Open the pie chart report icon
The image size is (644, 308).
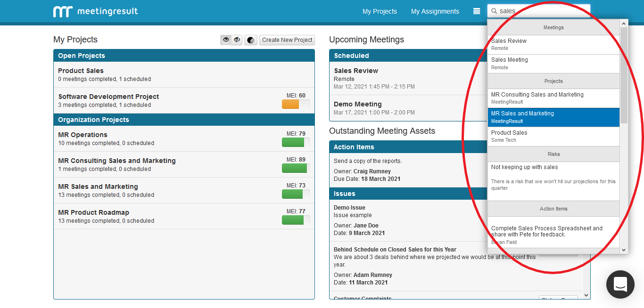[x=251, y=40]
